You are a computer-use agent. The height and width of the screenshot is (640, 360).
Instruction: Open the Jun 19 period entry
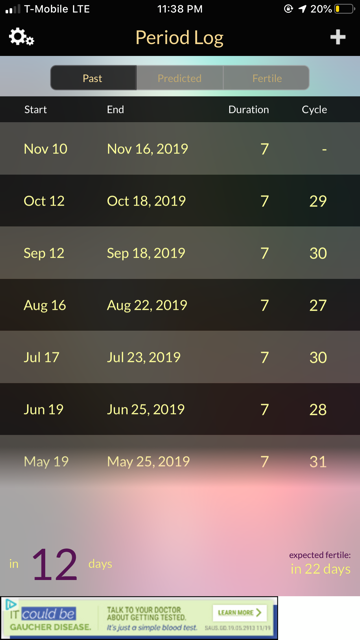[180, 409]
